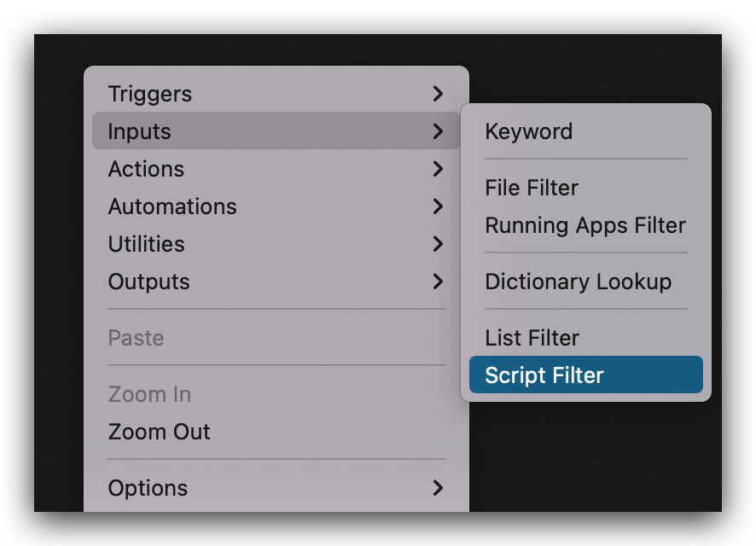Add a Dictionary Lookup input
The height and width of the screenshot is (546, 756).
[x=586, y=282]
